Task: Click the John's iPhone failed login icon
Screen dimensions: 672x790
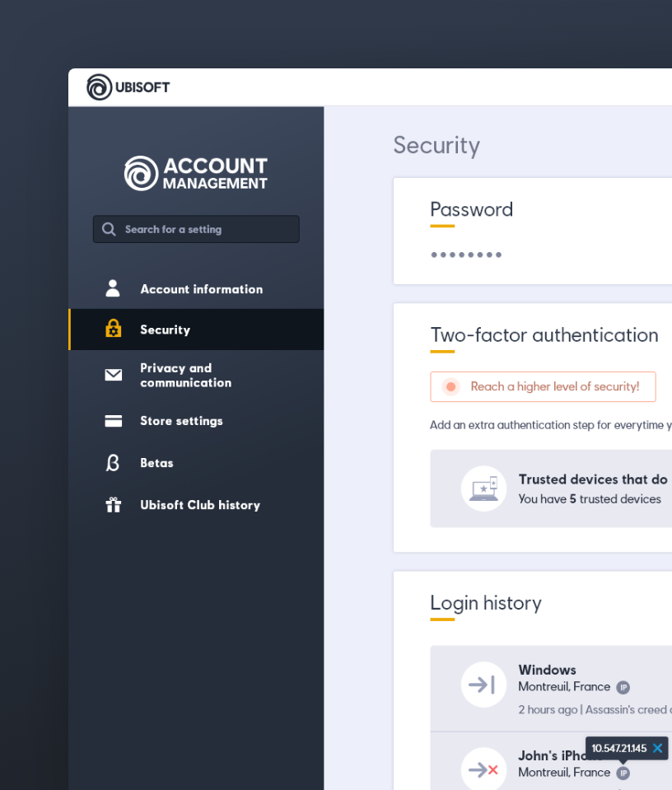Action: [x=483, y=770]
